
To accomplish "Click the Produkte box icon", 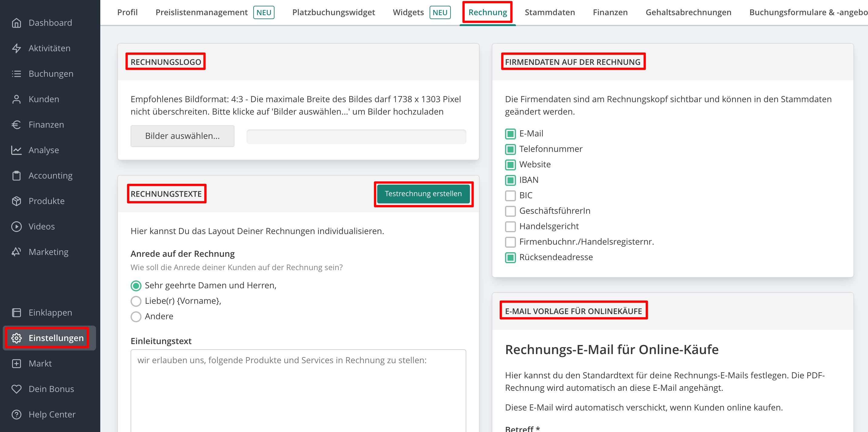I will pyautogui.click(x=16, y=201).
